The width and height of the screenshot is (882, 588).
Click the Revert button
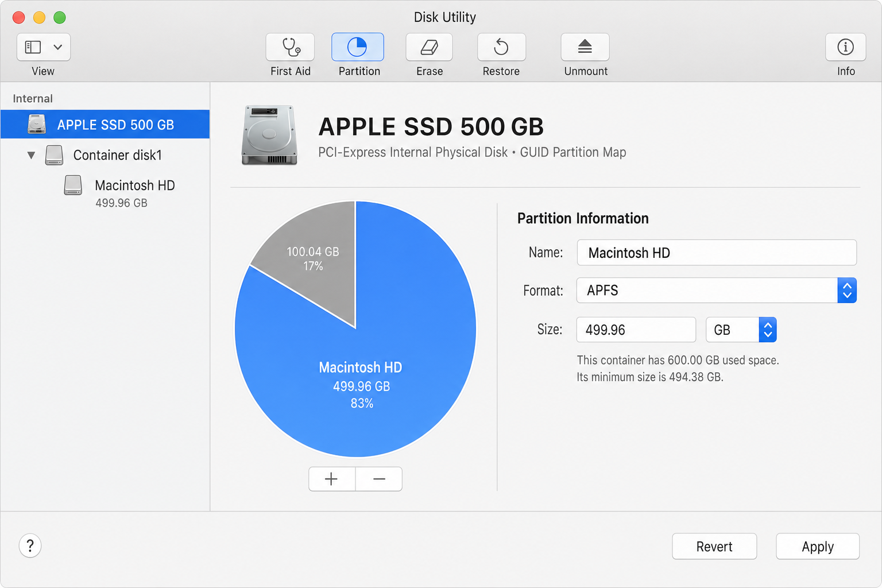click(x=714, y=546)
